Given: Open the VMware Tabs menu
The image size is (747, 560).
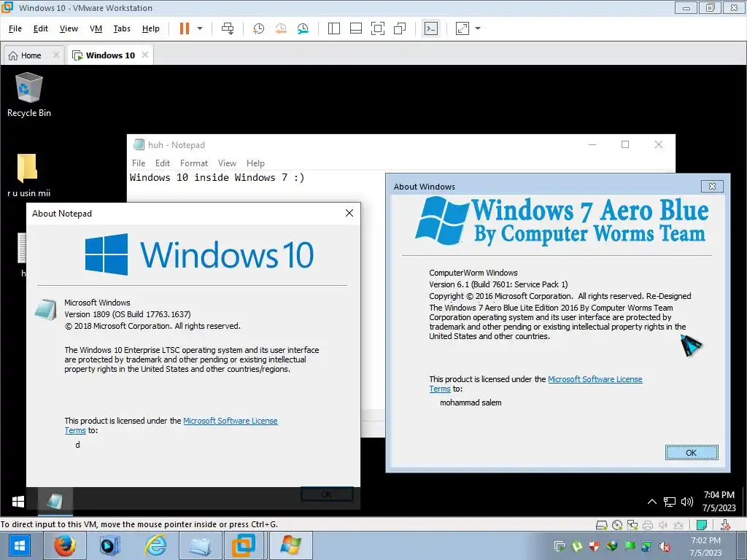Looking at the screenshot, I should pos(122,28).
